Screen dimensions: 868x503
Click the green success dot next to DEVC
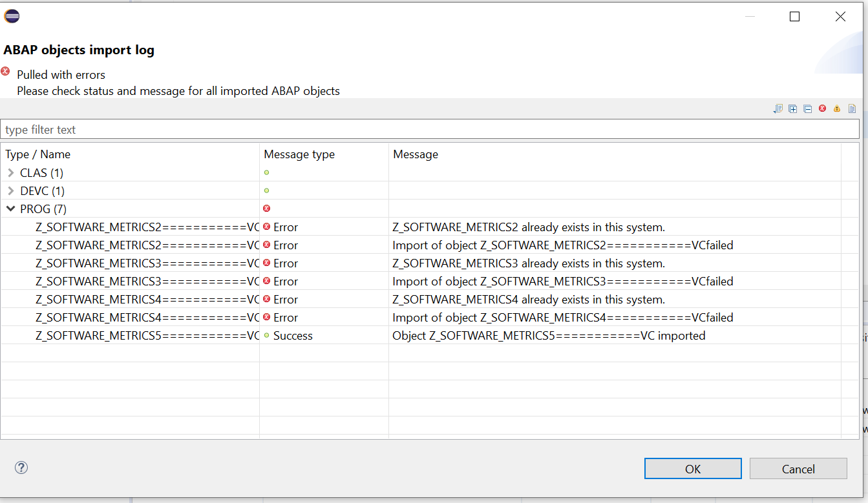coord(266,190)
